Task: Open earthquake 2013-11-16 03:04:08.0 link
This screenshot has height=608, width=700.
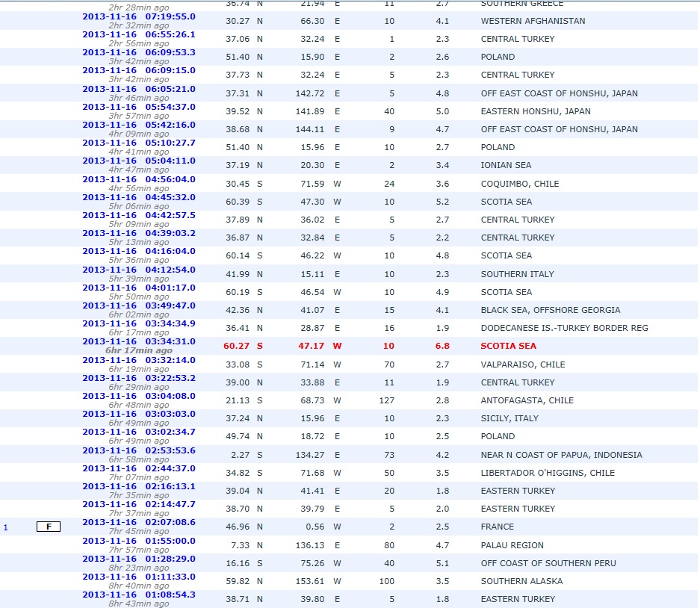Action: click(139, 396)
